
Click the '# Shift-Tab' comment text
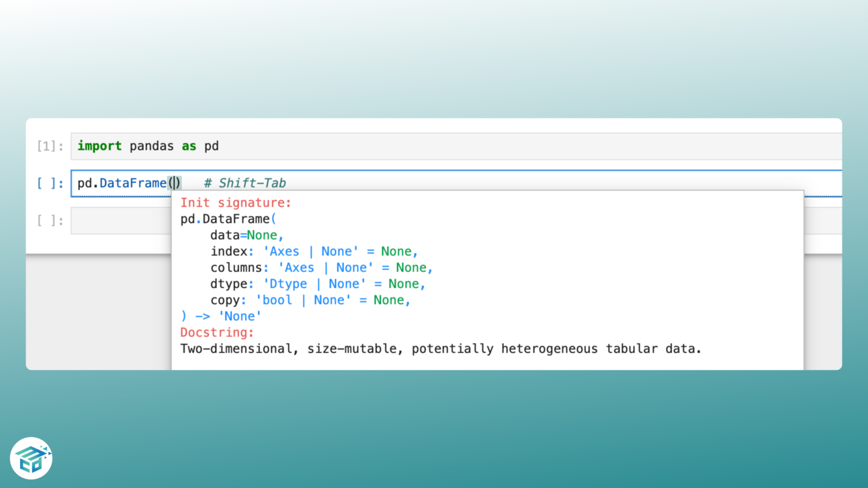pos(245,183)
